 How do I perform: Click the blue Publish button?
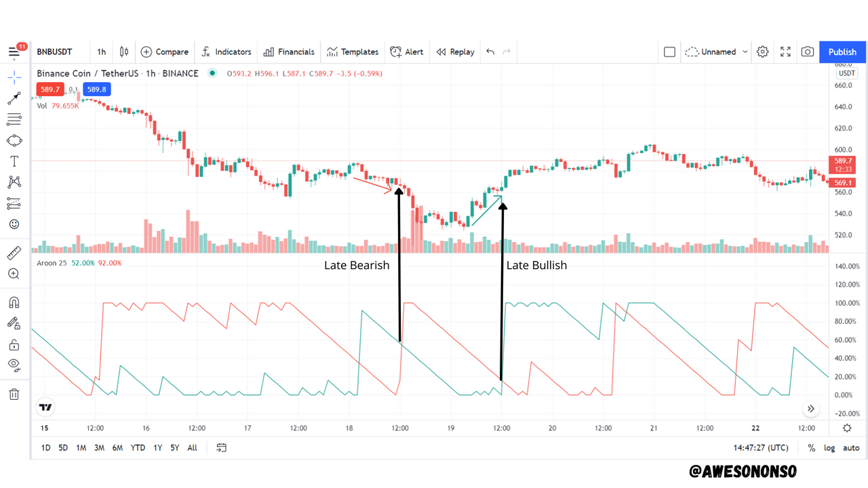[x=842, y=52]
